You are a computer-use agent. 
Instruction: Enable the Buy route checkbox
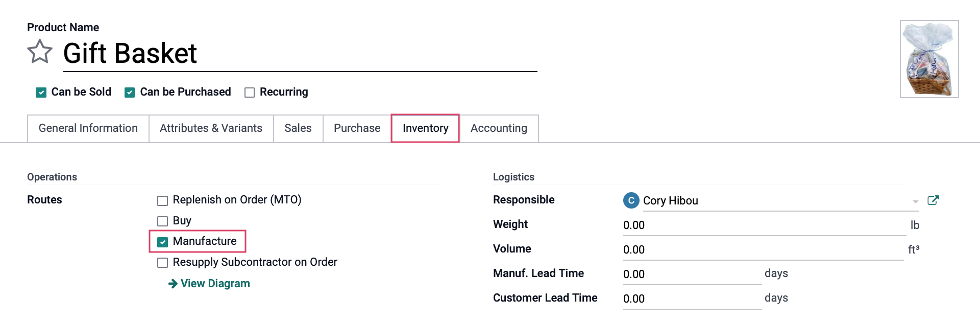162,221
